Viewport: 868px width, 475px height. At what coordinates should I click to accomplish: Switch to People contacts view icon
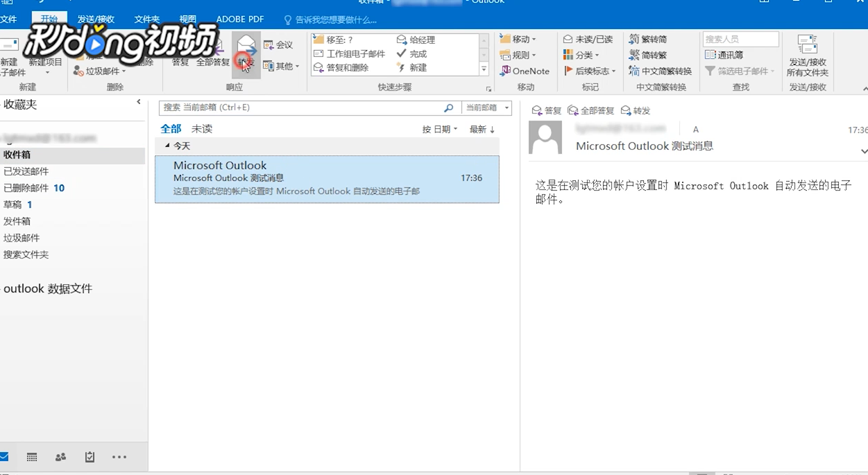click(x=60, y=457)
